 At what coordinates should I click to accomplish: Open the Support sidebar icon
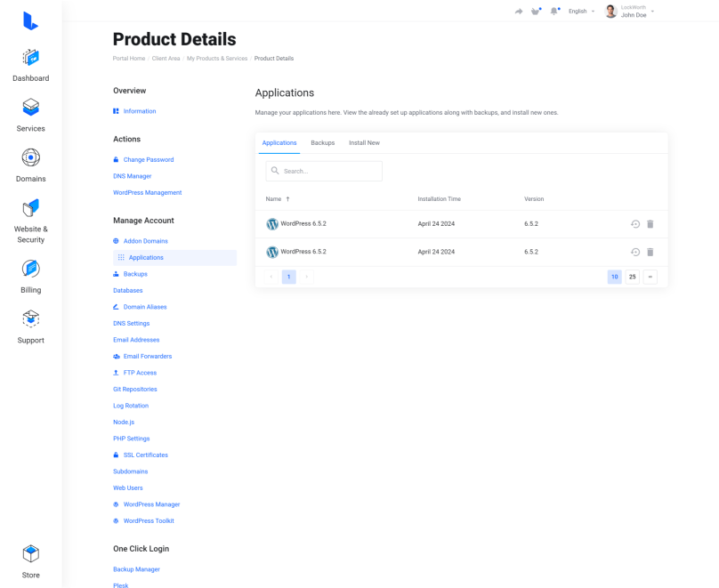pos(31,319)
